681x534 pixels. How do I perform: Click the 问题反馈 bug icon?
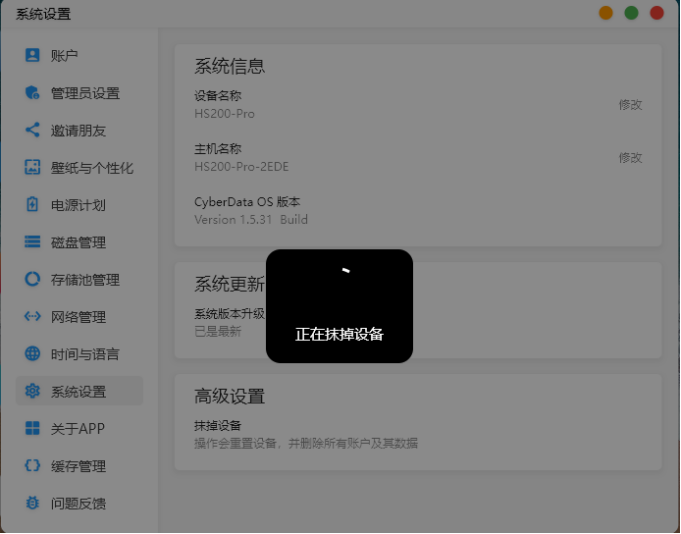point(33,503)
